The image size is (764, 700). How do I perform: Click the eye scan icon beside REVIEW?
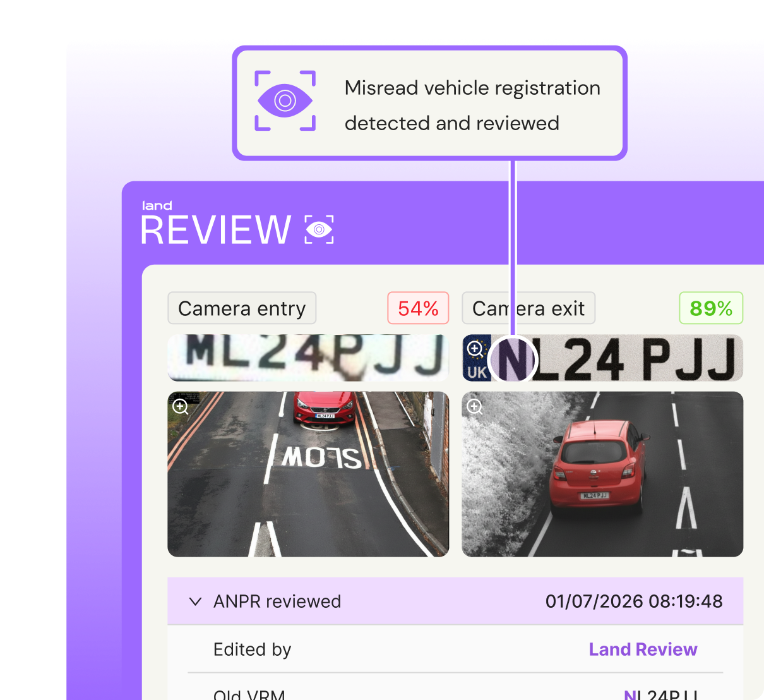pyautogui.click(x=319, y=229)
